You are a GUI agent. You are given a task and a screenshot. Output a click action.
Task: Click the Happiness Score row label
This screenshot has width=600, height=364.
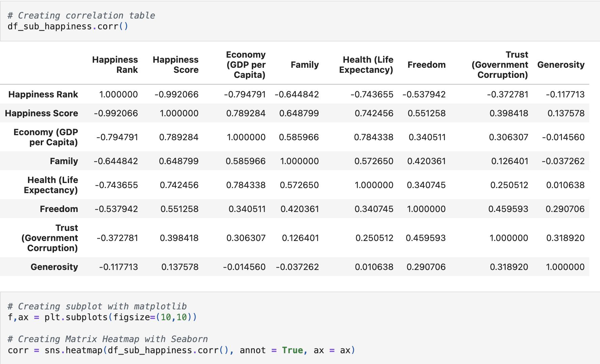point(41,113)
